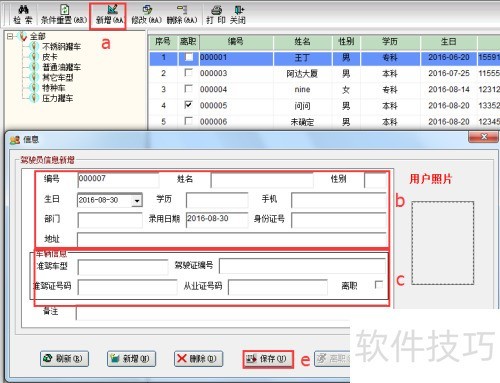Image resolution: width=500 pixels, height=383 pixels.
Task: Click the 姓名 input field
Action: pos(262,180)
